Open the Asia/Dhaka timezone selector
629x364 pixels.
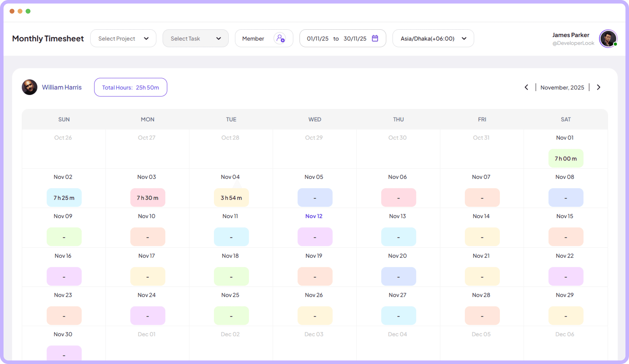(433, 38)
